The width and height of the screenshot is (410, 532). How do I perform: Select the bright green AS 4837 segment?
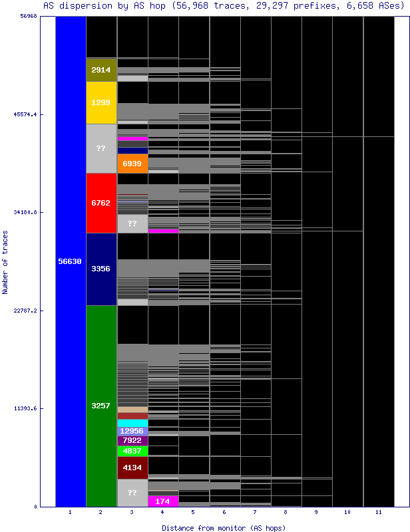[x=132, y=451]
